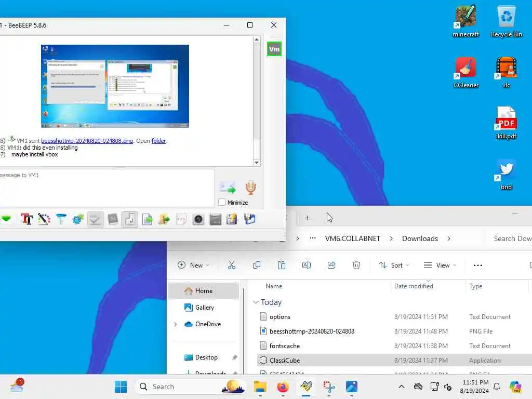Choose font color with the pencil icon in BeeBEEP
Viewport: 532px width, 399px height.
(44, 219)
